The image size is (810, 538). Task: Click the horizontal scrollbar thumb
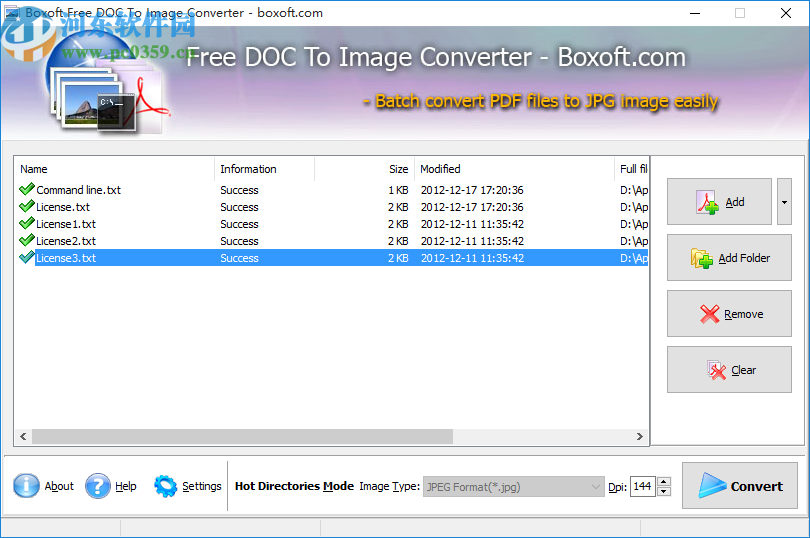[x=242, y=436]
